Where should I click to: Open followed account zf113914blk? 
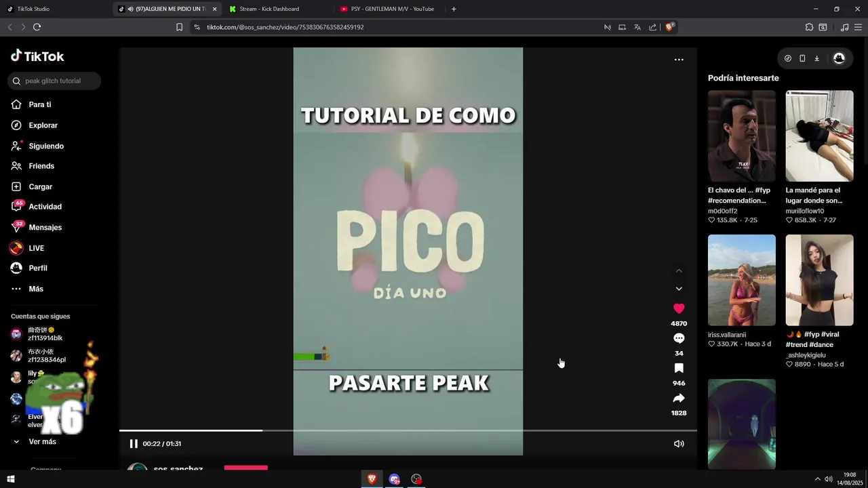(45, 334)
